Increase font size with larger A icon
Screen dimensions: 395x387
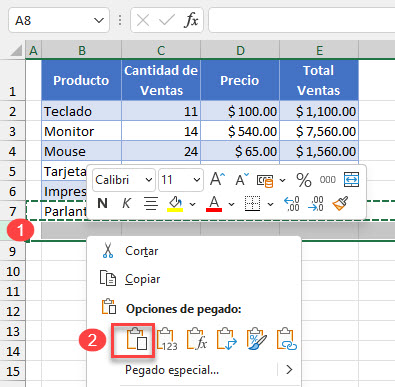click(218, 179)
